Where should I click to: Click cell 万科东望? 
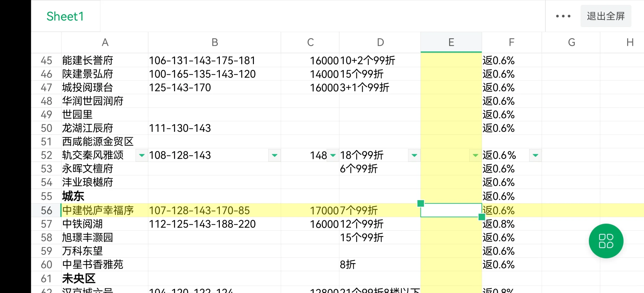(x=105, y=251)
